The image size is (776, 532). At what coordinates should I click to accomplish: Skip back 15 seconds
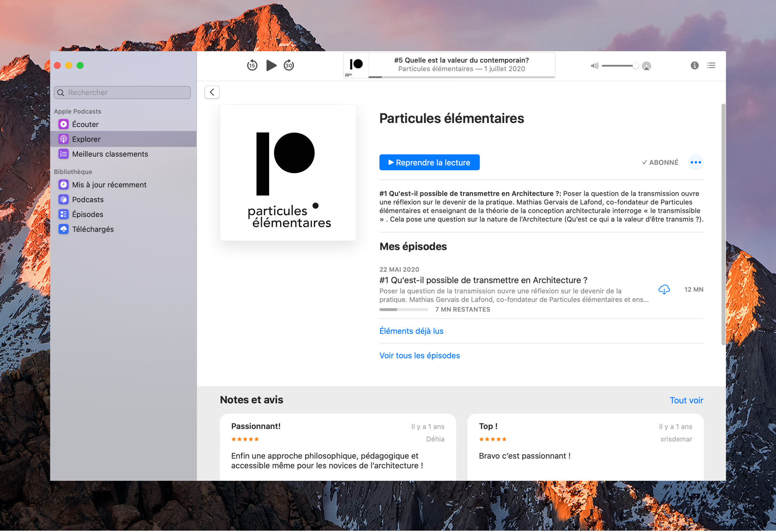click(x=252, y=65)
